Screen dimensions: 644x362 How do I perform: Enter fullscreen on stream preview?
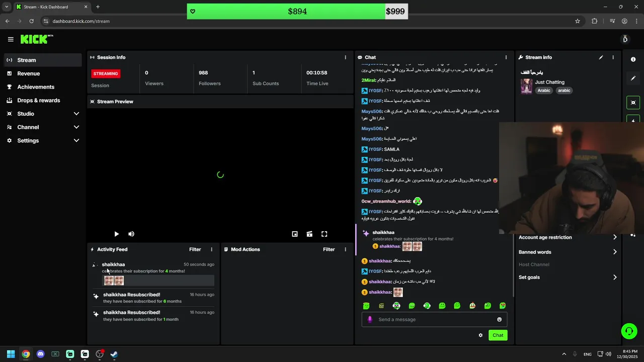(325, 234)
